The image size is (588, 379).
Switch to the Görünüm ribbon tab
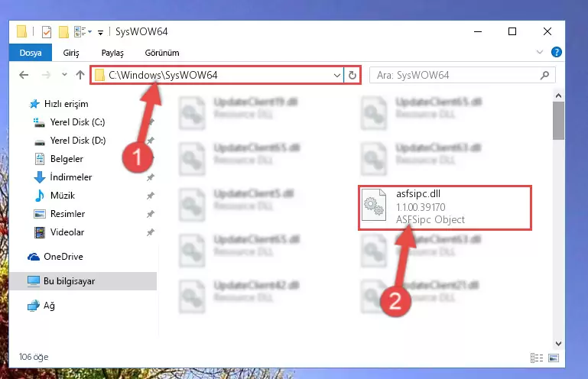162,53
